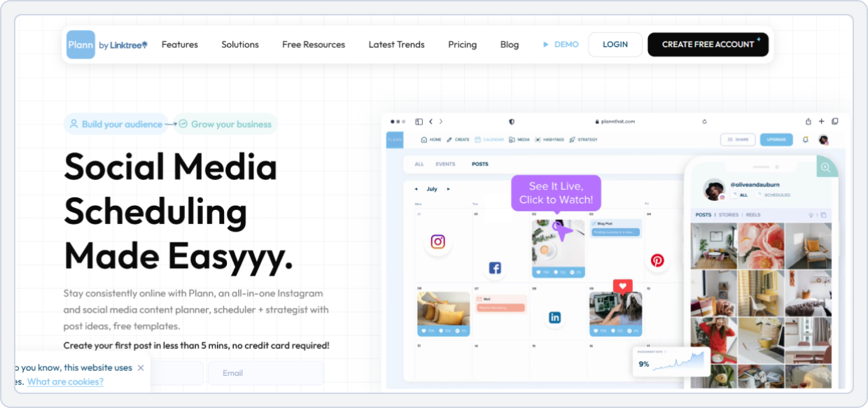Click the Plann logo in navigation bar

[x=80, y=45]
